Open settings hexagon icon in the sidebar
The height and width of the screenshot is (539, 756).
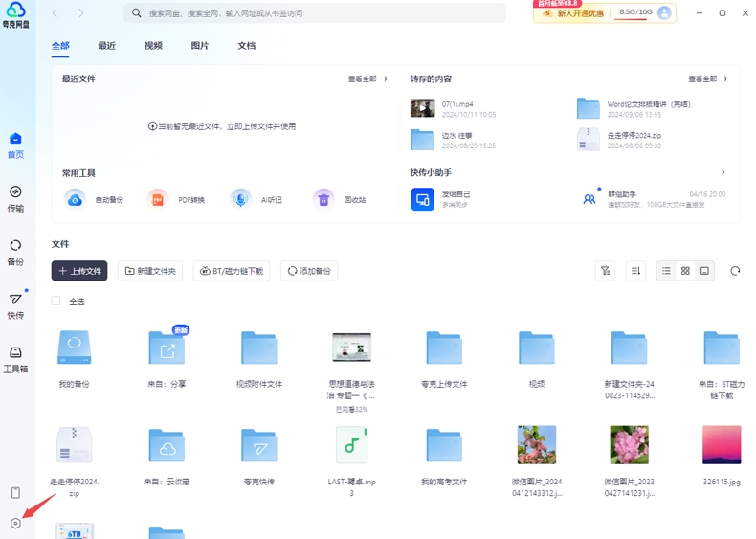coord(15,523)
